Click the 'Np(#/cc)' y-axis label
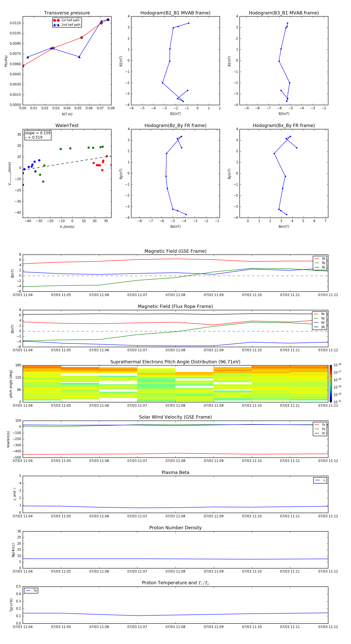Viewport: 351px width, 644px height. point(13,550)
